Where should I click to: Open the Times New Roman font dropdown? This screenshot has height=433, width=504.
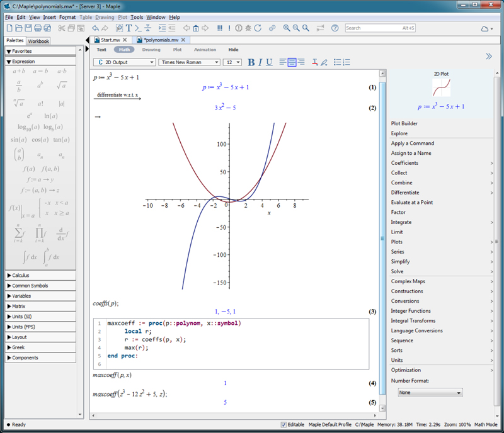point(190,62)
